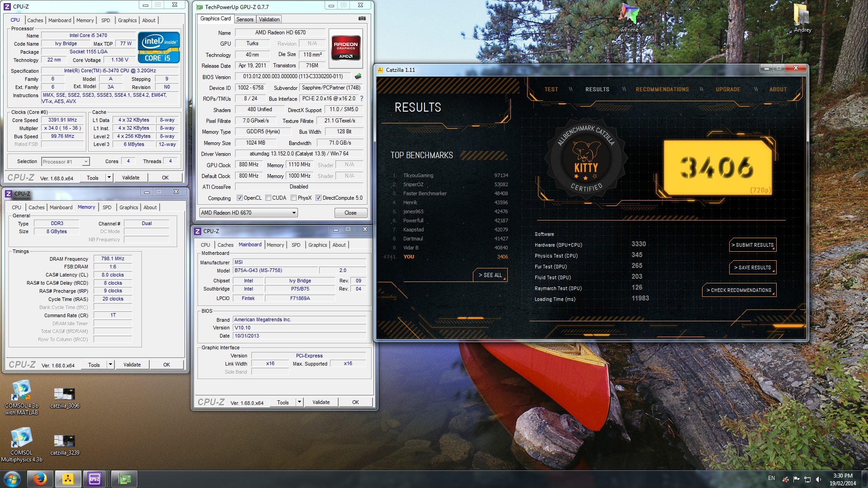Click OK in the Memory CPU-Z window

pyautogui.click(x=166, y=365)
